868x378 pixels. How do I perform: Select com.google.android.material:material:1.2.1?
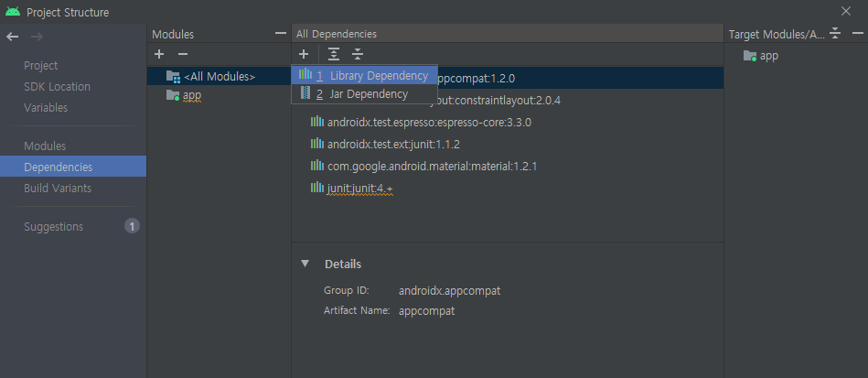pos(433,166)
